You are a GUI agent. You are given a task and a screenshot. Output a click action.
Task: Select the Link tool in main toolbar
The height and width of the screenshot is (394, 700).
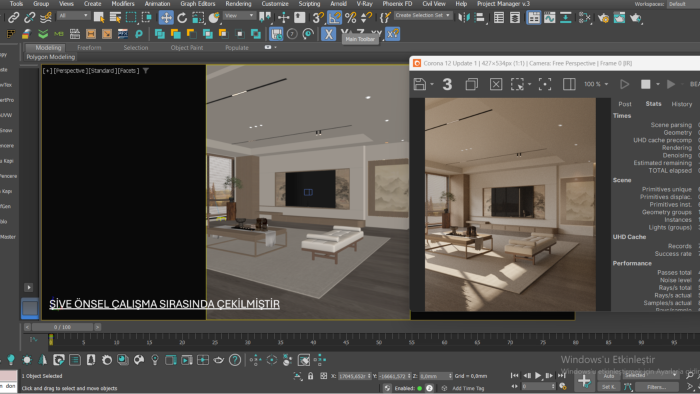pos(13,18)
